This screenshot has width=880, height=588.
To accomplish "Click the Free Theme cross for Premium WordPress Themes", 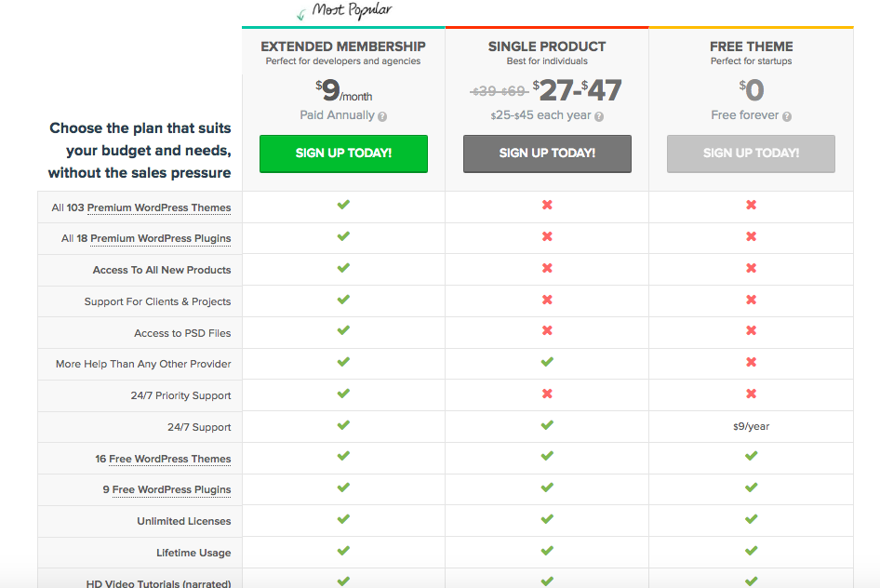I will [751, 205].
